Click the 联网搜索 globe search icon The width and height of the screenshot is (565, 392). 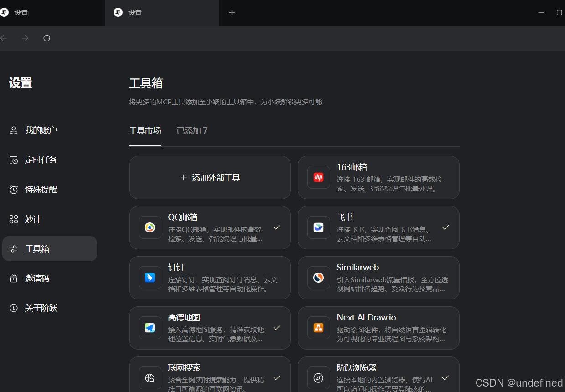pos(150,378)
